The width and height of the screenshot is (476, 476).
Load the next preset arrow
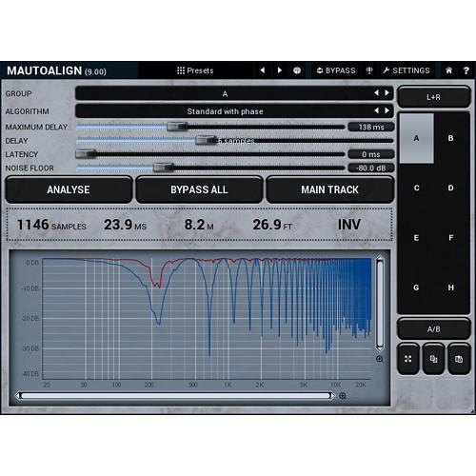(279, 70)
